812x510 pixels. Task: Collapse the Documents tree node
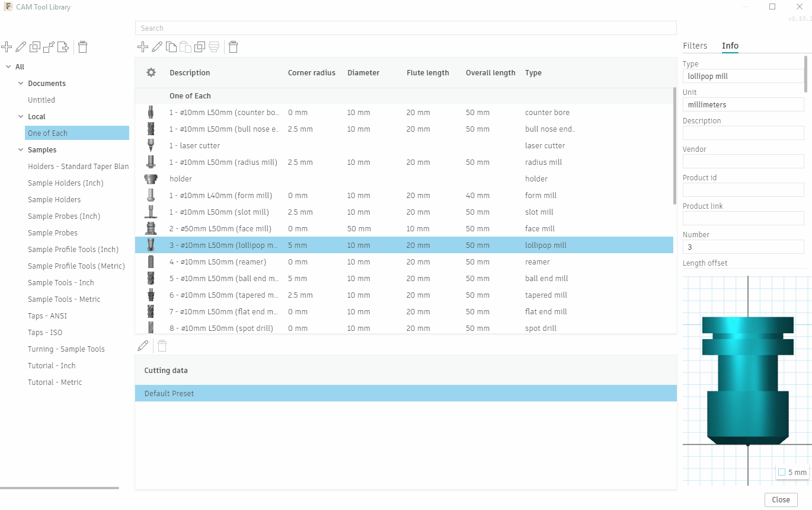tap(21, 84)
